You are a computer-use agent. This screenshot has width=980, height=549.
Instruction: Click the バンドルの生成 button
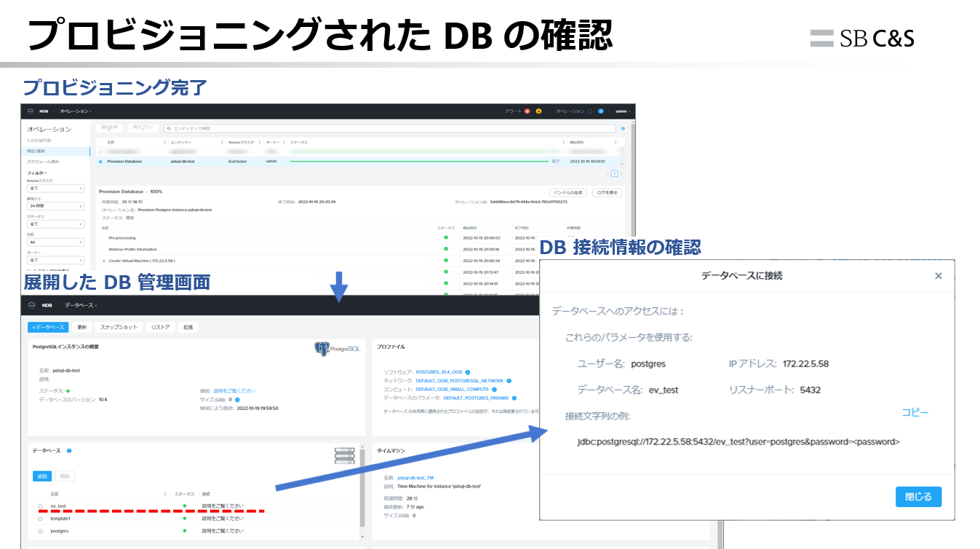tap(568, 192)
